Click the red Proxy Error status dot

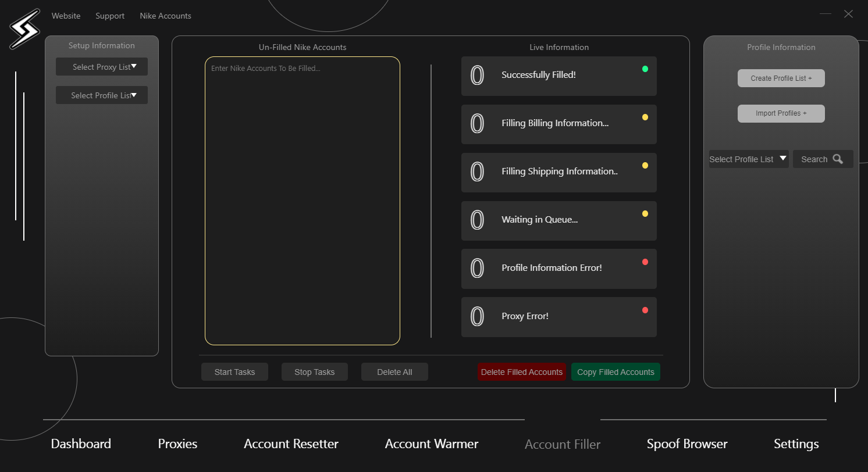[x=645, y=310]
